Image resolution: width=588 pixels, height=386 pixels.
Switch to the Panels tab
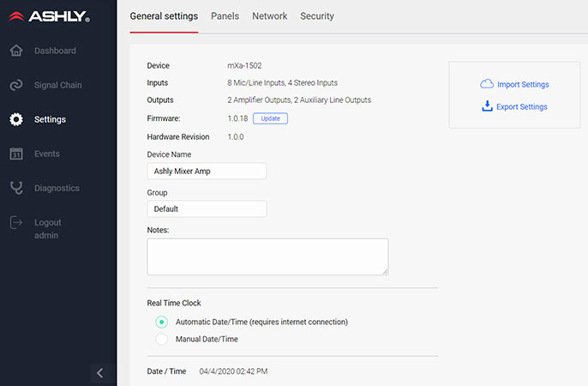pyautogui.click(x=225, y=16)
